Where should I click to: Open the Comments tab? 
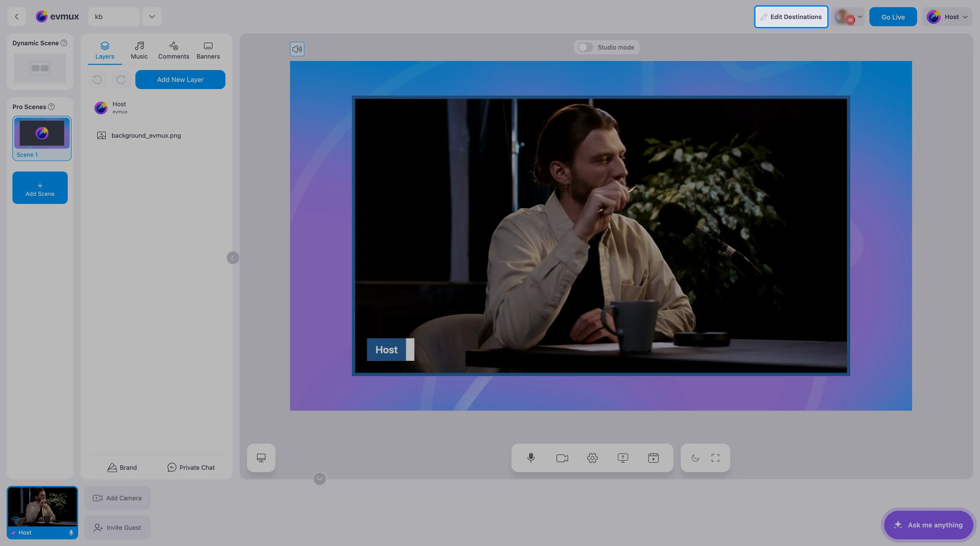point(174,51)
